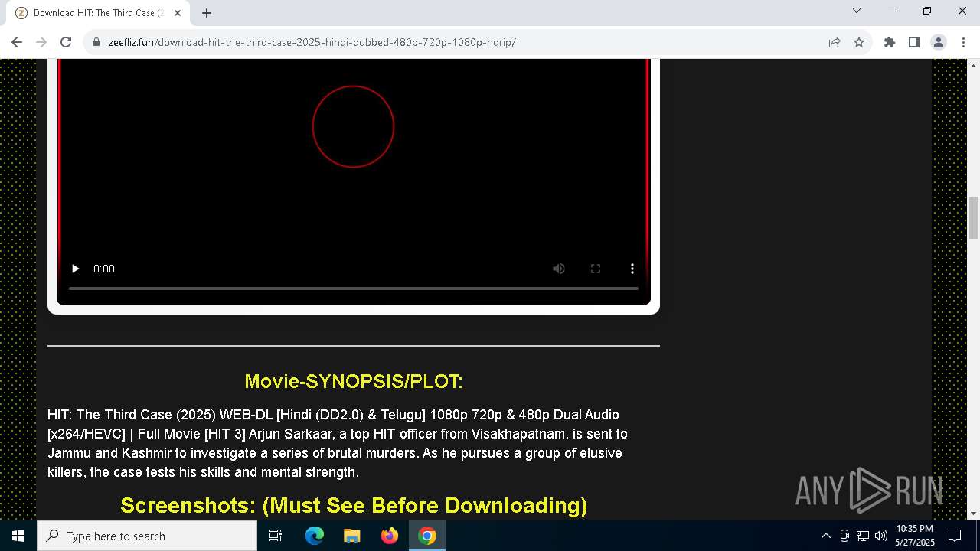Reload the current page
This screenshot has width=980, height=551.
click(66, 42)
